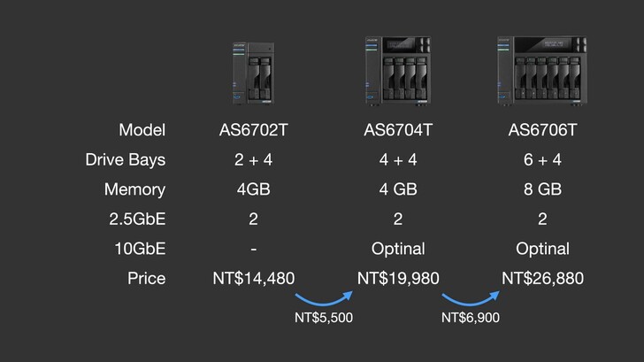The image size is (644, 362).
Task: Click the NT$6,900 price difference label
Action: (471, 317)
